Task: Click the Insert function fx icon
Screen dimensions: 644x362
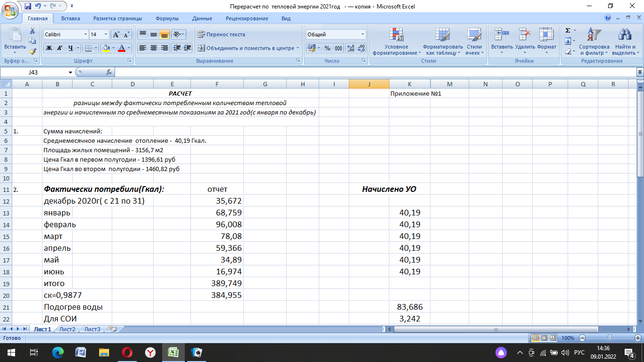Action: [x=109, y=72]
